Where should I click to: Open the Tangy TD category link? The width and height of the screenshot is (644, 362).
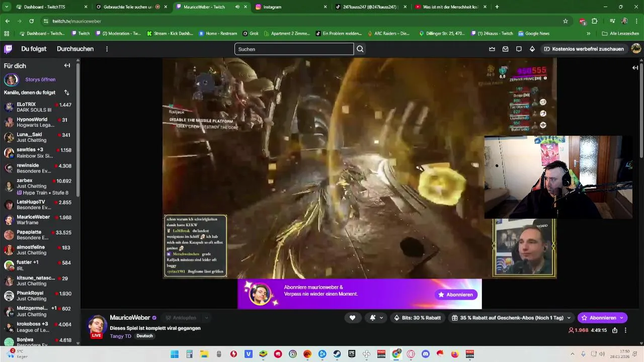pos(120,336)
